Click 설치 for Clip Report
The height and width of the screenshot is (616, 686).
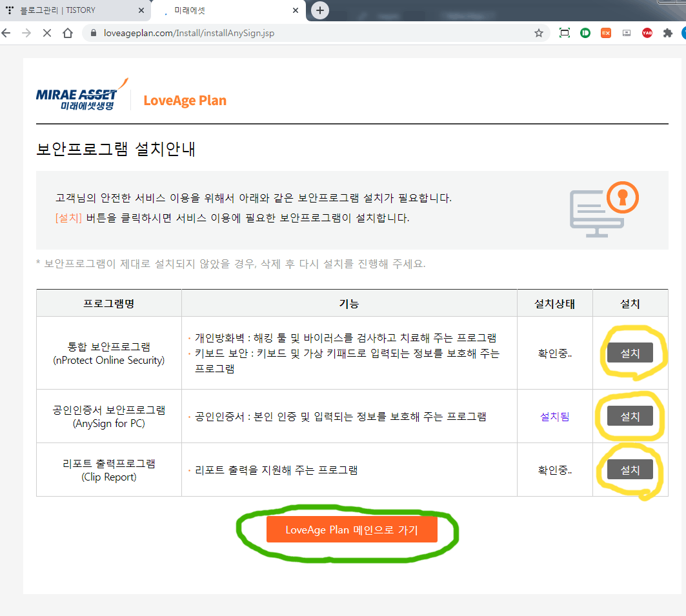[630, 470]
